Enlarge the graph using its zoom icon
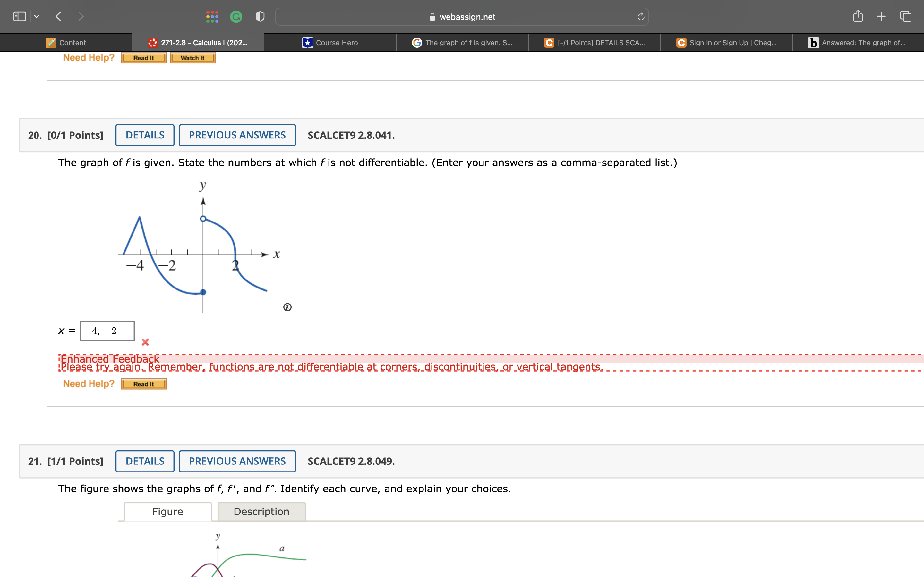 click(287, 307)
